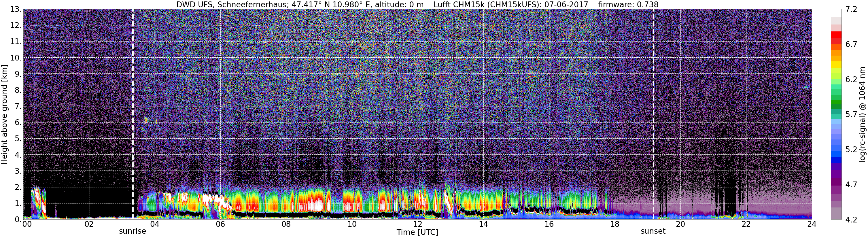Click the 'sunset' label below the axis

[653, 231]
